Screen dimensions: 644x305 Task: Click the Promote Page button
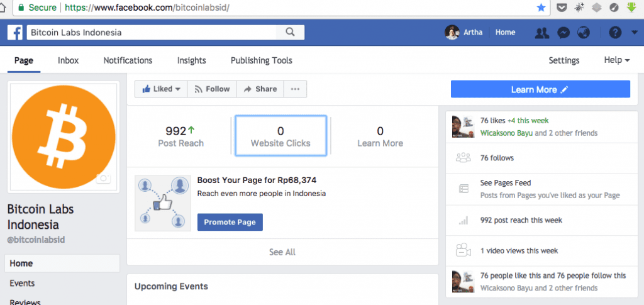(x=230, y=222)
